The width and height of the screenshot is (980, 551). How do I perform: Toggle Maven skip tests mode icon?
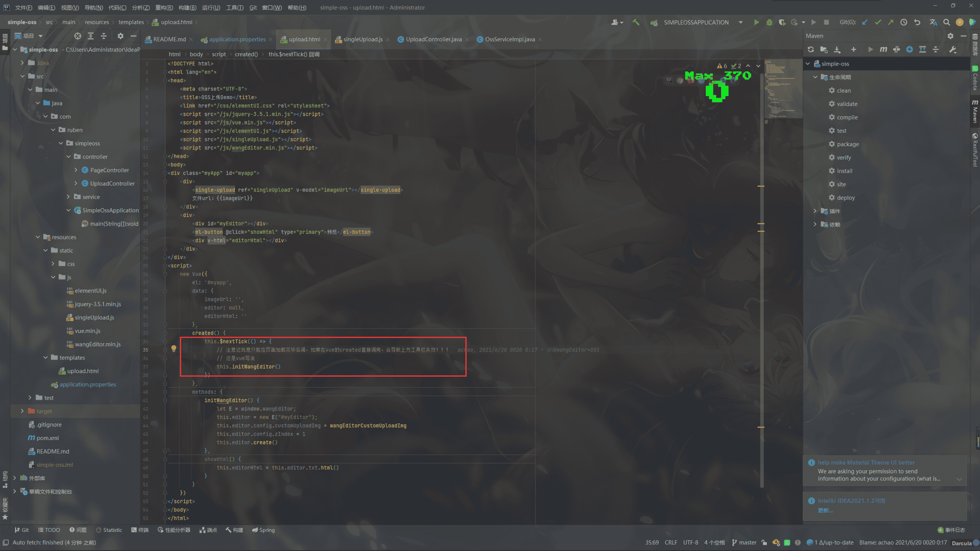coord(909,49)
